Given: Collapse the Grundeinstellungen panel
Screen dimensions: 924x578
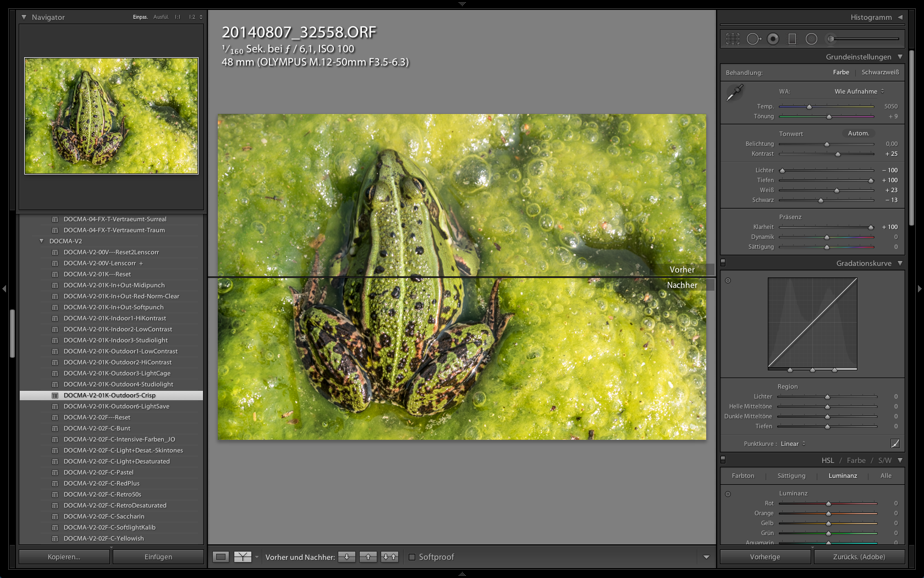Looking at the screenshot, I should click(900, 57).
